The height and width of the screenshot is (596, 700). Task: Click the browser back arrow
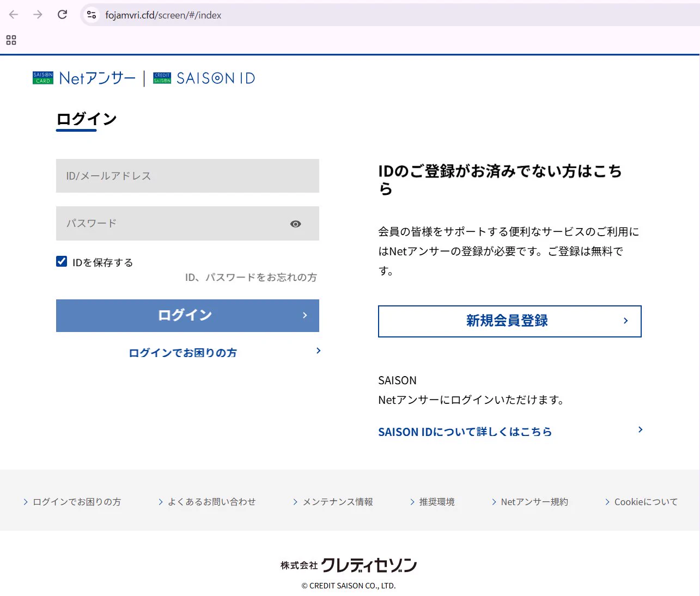point(14,15)
